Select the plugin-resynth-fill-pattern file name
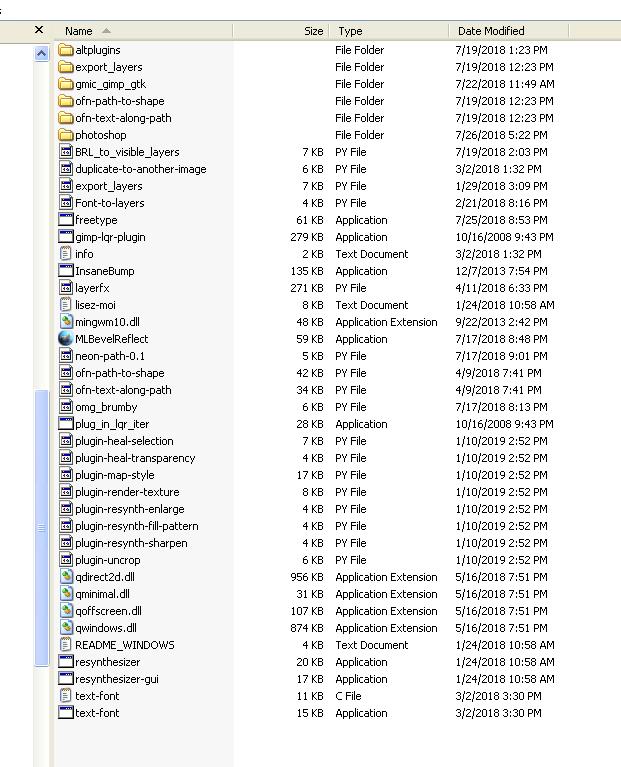Screen dimensions: 621x767 point(137,526)
